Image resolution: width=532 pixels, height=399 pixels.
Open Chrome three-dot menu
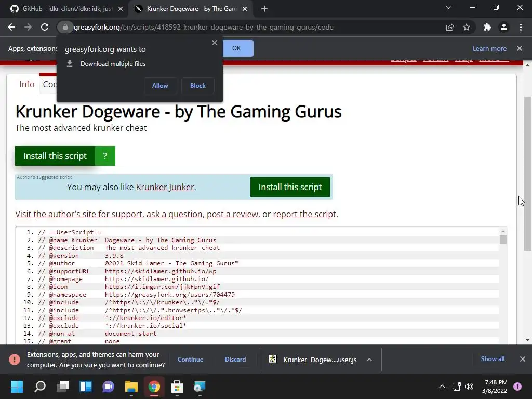coord(521,27)
